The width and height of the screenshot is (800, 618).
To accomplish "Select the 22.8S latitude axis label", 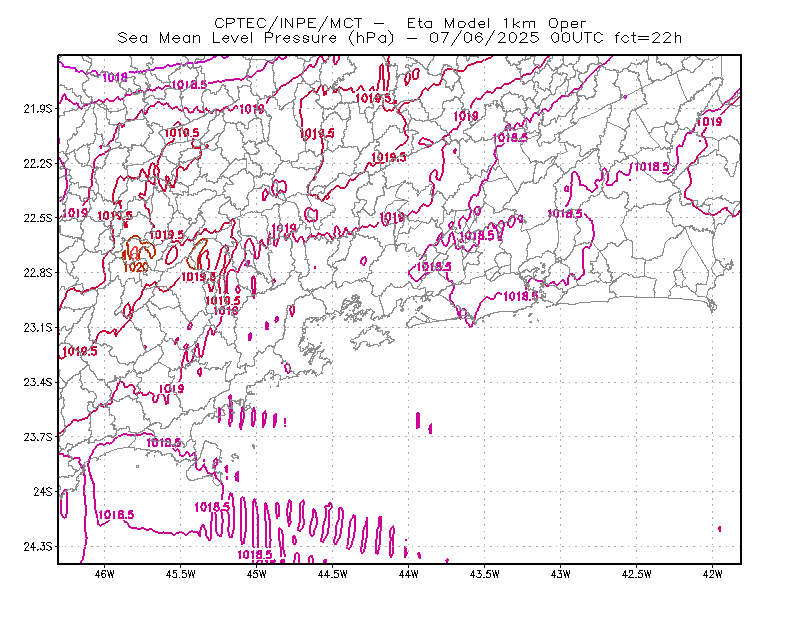I will click(x=38, y=273).
